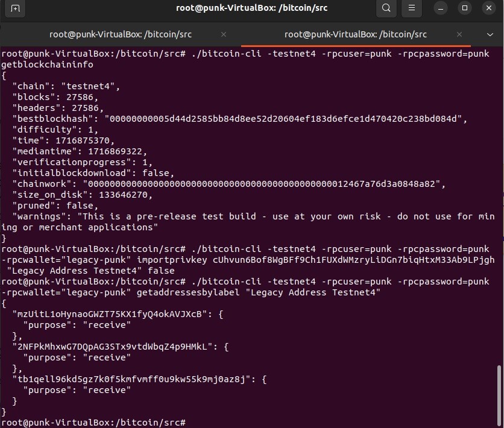Open a new terminal tab with the plus icon
Viewport: 504px width, 428px height.
(15, 8)
